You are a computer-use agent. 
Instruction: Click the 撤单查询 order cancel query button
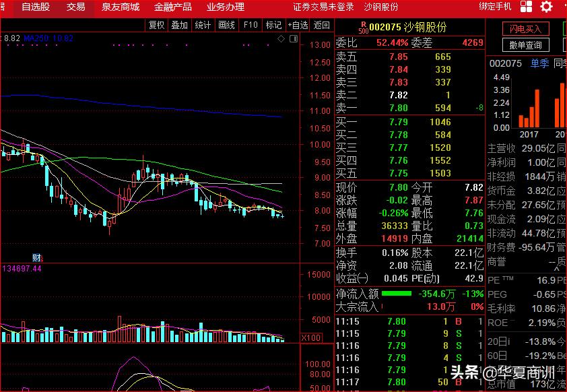526,45
